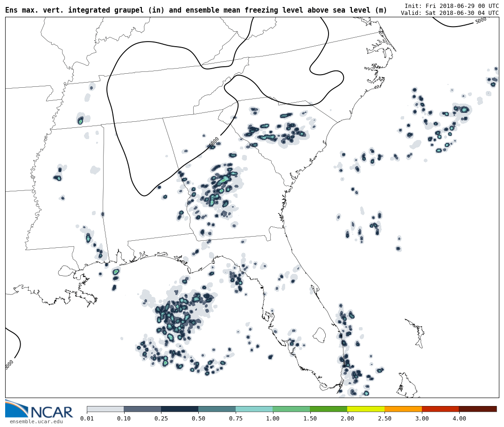Image resolution: width=504 pixels, height=427 pixels.
Task: Click the 1.00 tick label under colorbar
Action: point(273,419)
